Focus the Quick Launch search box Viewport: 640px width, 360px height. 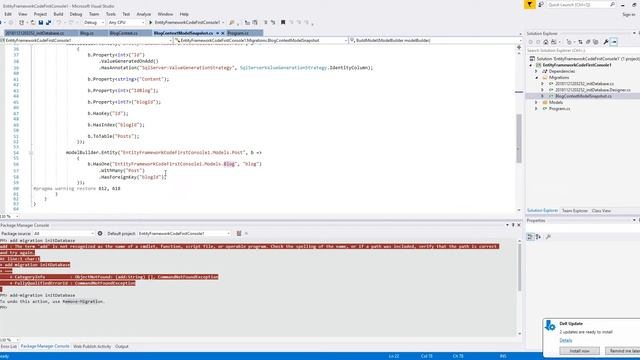581,4
